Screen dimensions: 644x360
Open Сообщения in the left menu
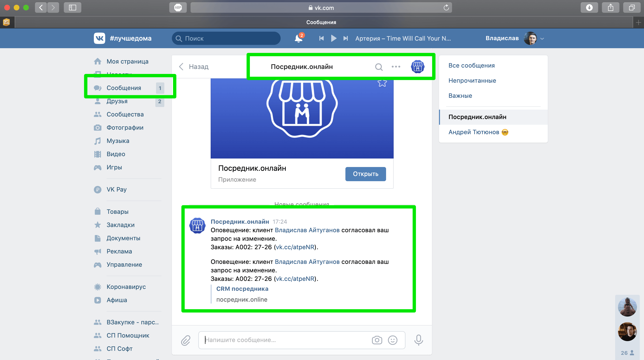124,88
